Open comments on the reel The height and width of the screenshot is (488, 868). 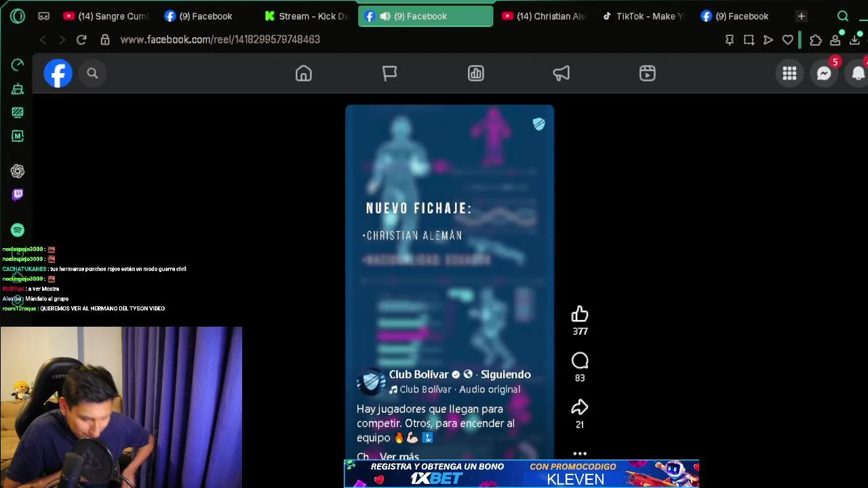click(580, 361)
